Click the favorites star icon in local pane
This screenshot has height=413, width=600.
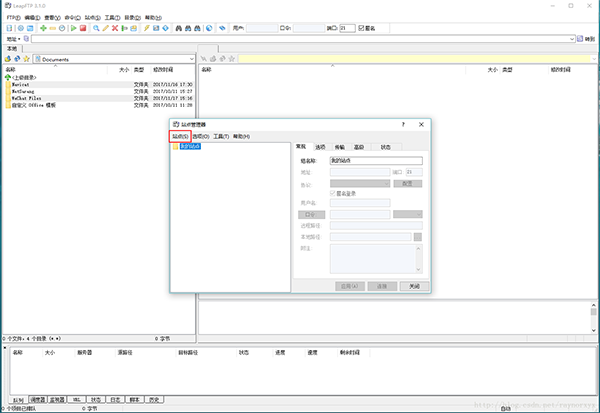[27, 59]
